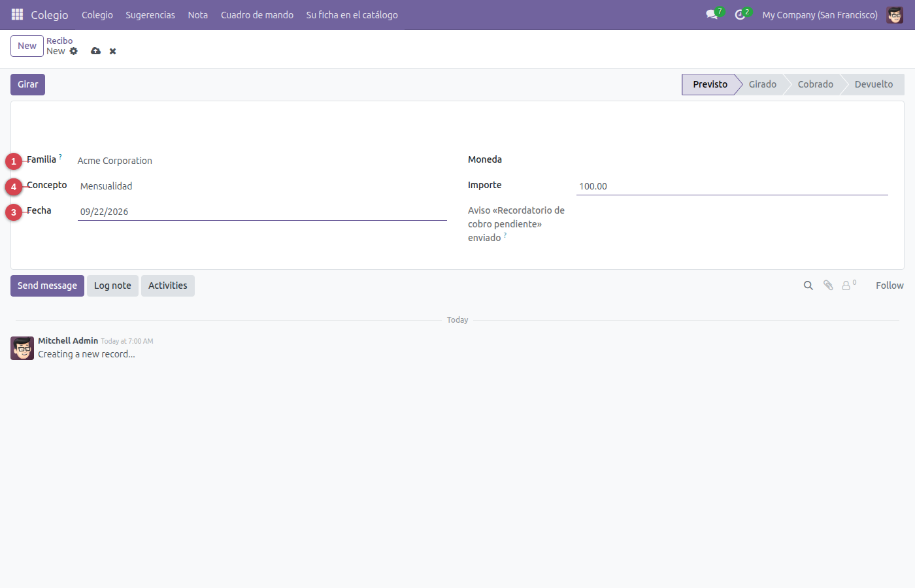The width and height of the screenshot is (915, 588).
Task: Search messages with magnifier icon
Action: click(808, 286)
